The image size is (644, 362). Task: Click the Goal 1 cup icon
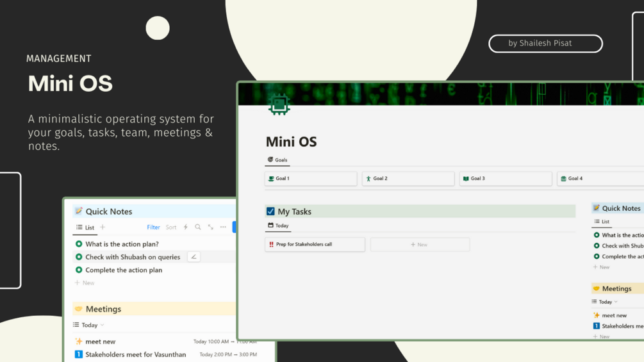point(271,179)
